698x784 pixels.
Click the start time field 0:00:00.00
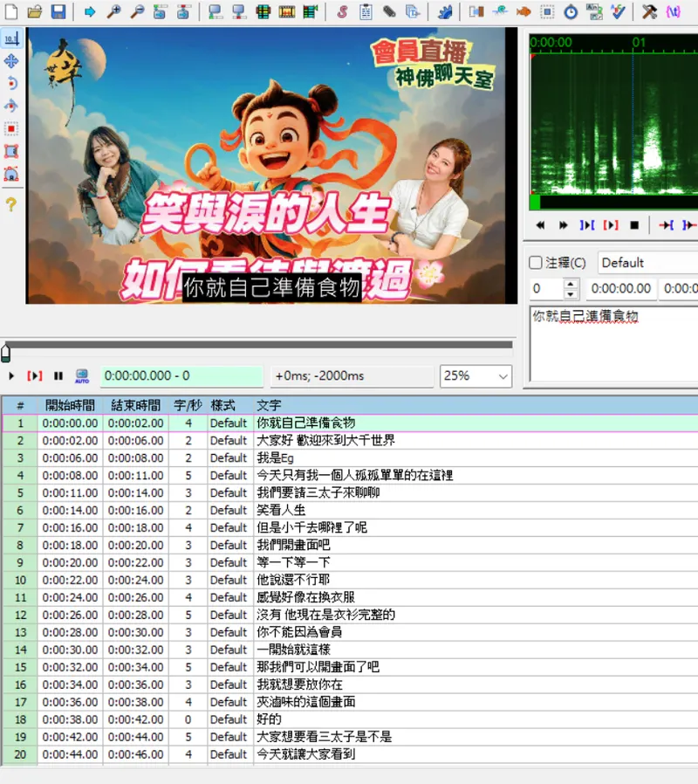point(621,288)
